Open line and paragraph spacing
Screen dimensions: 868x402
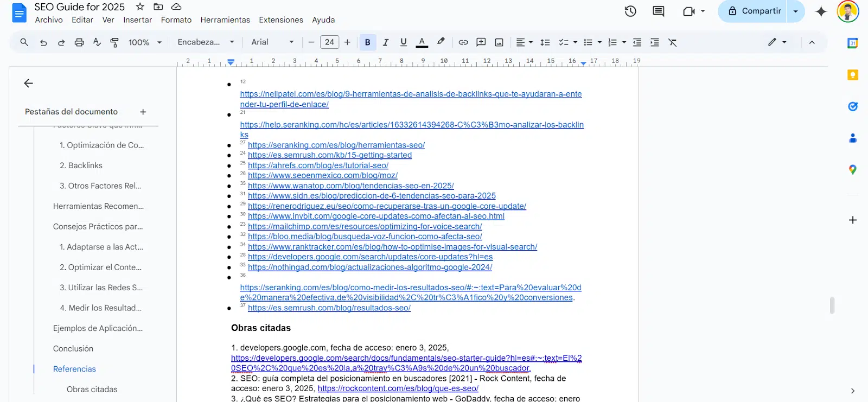tap(545, 42)
